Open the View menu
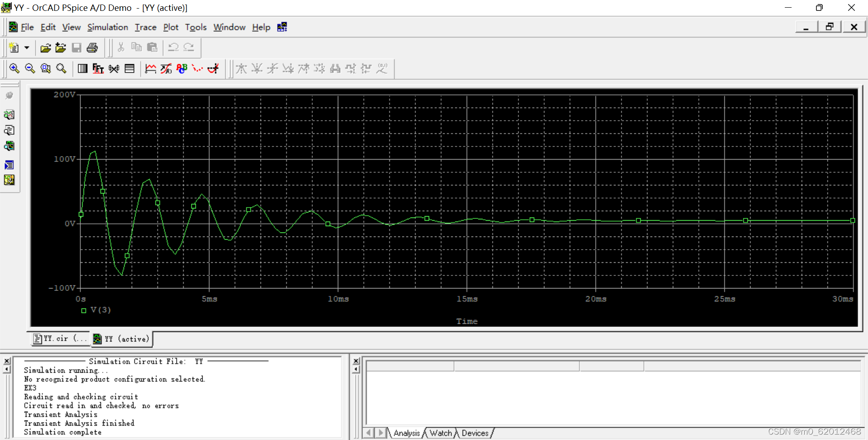 [71, 27]
